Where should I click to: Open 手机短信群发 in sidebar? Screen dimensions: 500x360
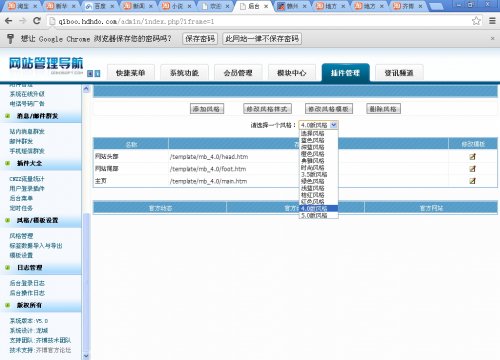click(x=27, y=151)
